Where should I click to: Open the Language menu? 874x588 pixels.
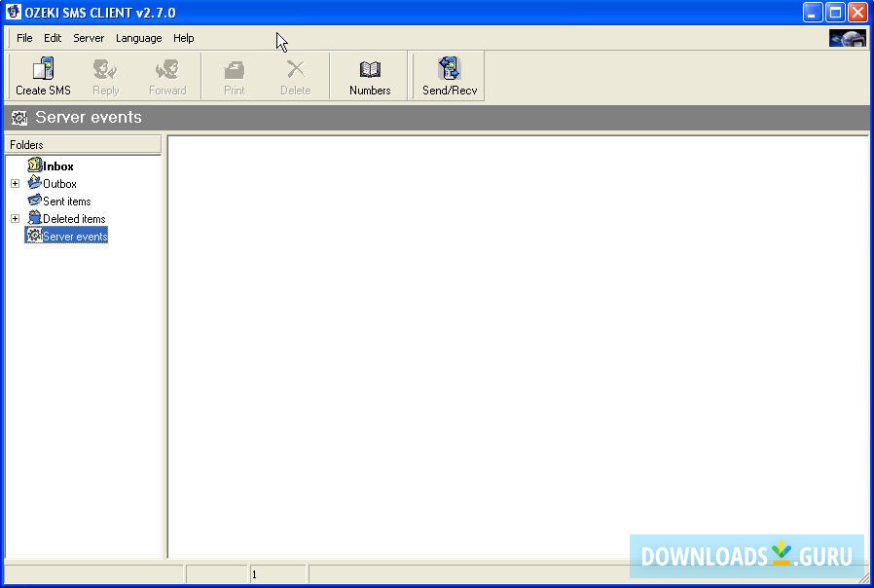pyautogui.click(x=138, y=38)
